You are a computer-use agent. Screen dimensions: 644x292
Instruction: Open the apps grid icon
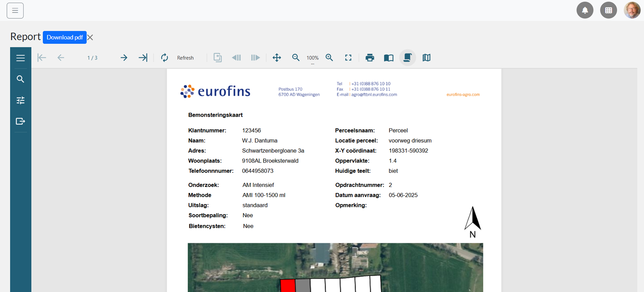[608, 10]
